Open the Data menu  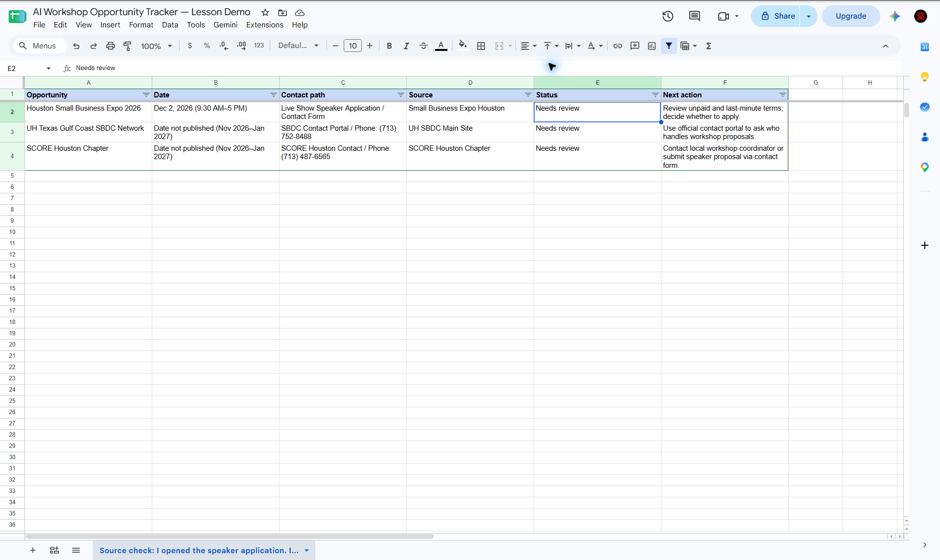pos(170,25)
